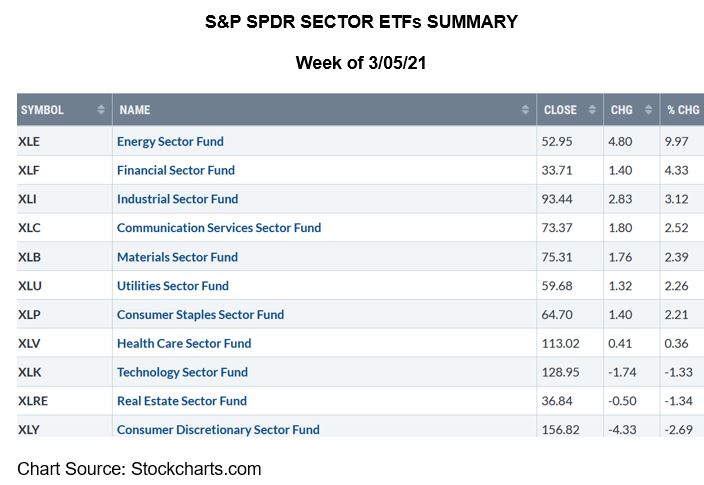
Task: Click the XLY close price 156.82
Action: pos(563,430)
